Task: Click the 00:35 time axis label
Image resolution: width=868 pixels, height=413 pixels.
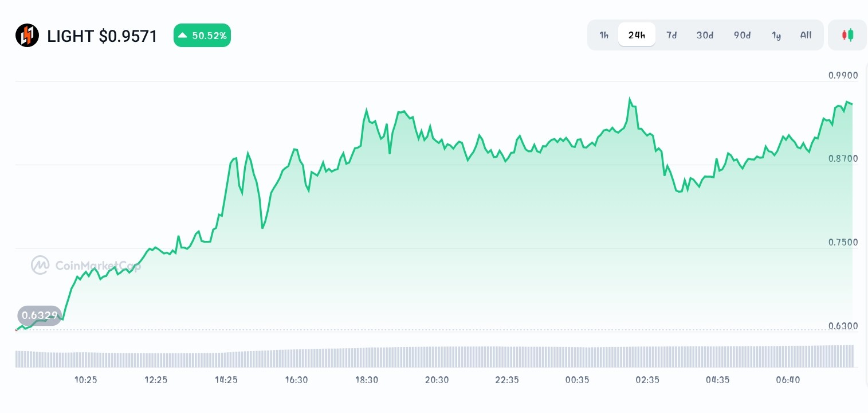Action: tap(577, 380)
